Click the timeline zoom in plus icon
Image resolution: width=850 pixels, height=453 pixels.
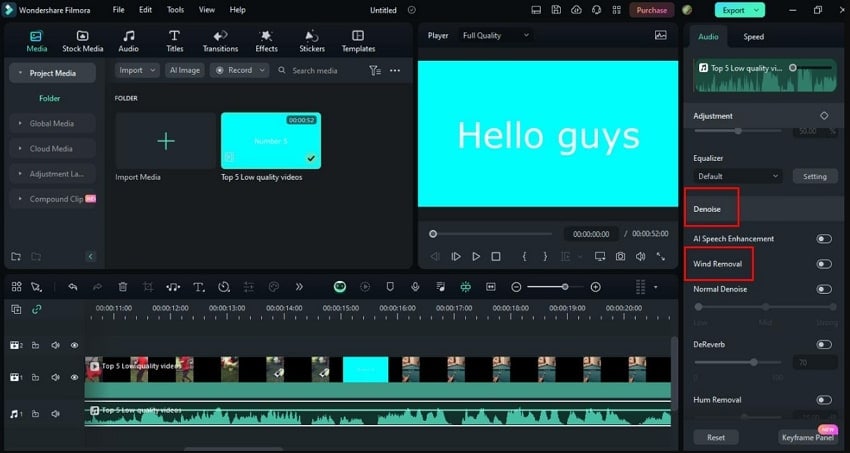click(596, 287)
